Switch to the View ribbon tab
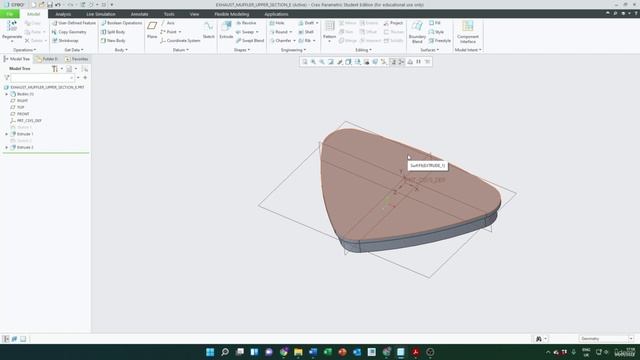The image size is (640, 360). click(194, 14)
